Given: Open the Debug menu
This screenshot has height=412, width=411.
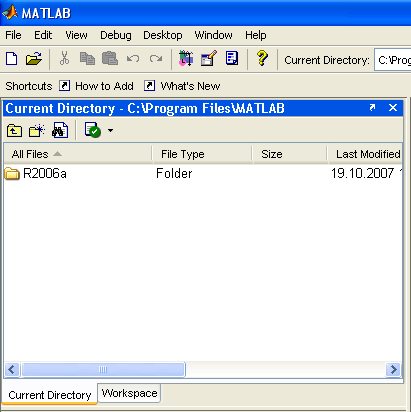Looking at the screenshot, I should tap(116, 35).
